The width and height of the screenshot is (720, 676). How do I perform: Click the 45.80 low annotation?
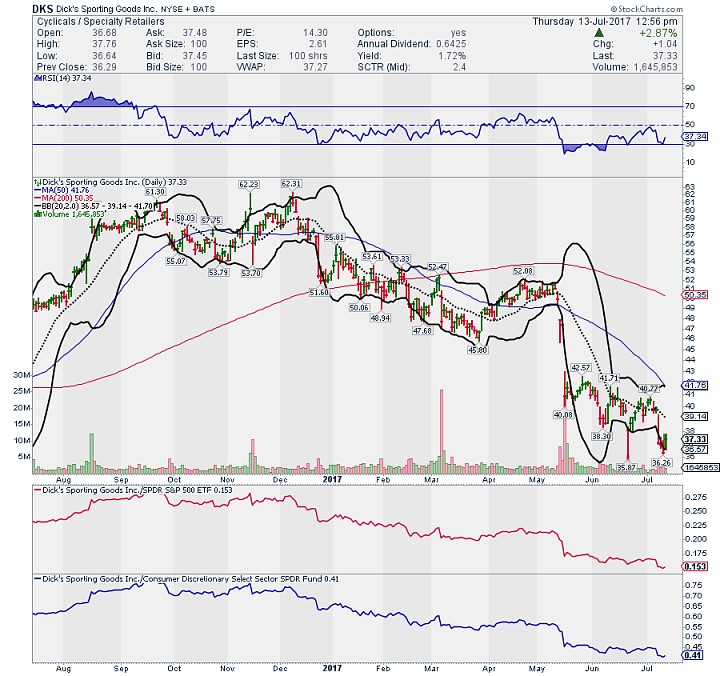coord(478,350)
